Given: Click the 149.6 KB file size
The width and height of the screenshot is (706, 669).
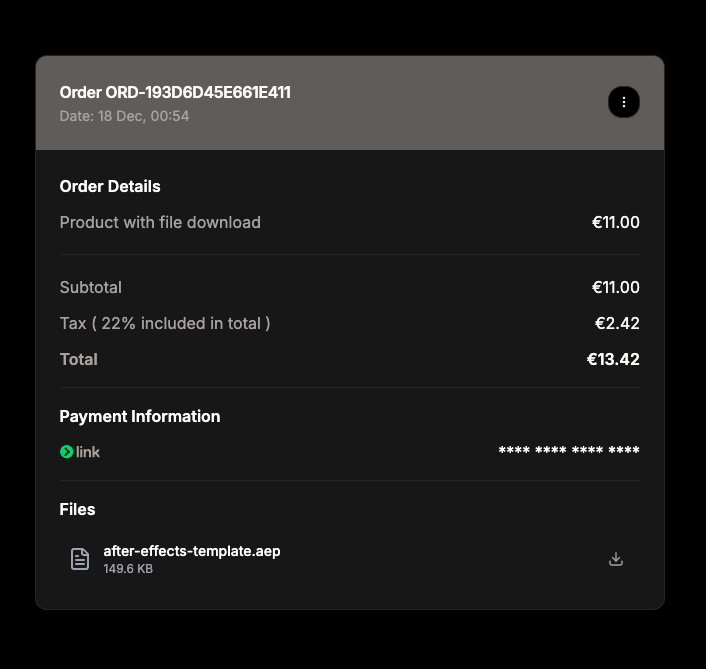Looking at the screenshot, I should [128, 569].
